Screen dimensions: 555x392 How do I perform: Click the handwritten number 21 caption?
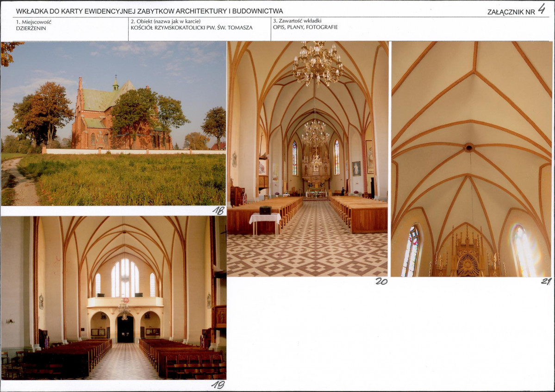pos(546,281)
